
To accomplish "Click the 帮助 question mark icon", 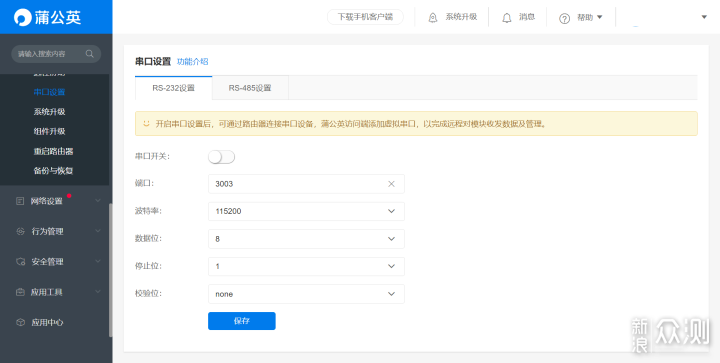I will (564, 18).
